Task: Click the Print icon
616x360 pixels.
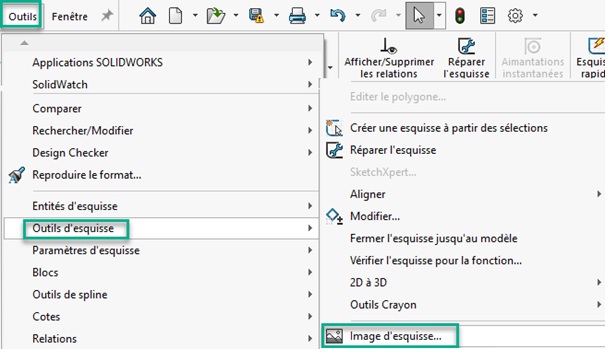Action: (297, 16)
